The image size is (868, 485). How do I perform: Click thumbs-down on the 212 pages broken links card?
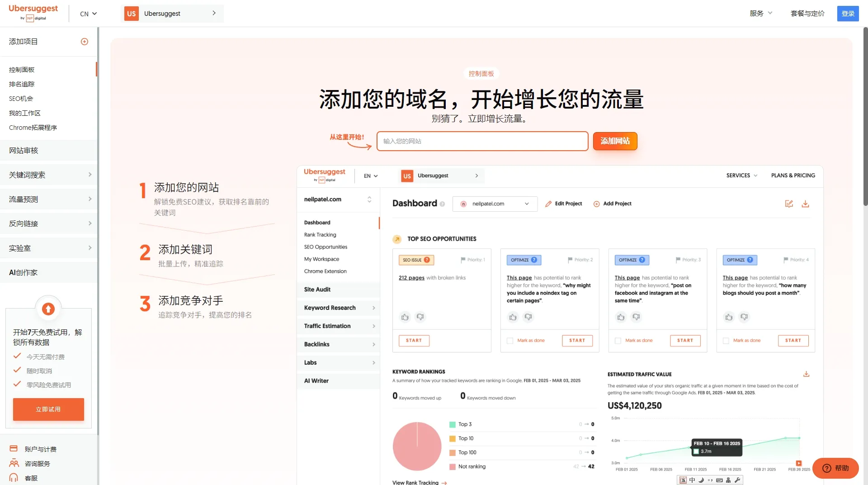click(420, 317)
